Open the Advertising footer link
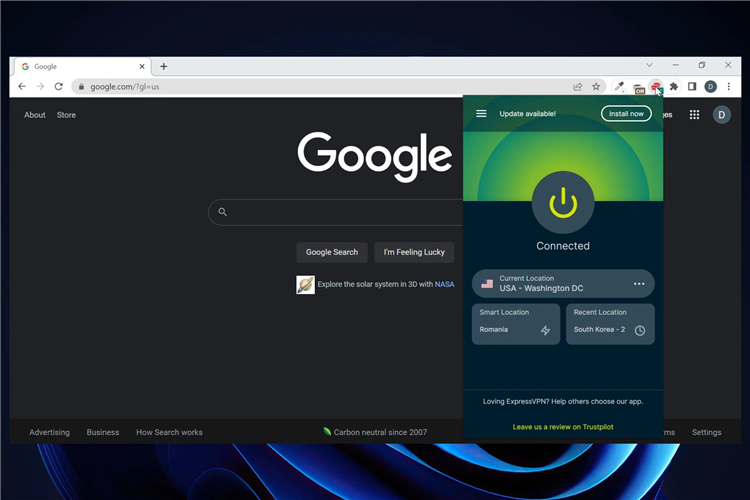Viewport: 750px width, 500px height. [49, 432]
